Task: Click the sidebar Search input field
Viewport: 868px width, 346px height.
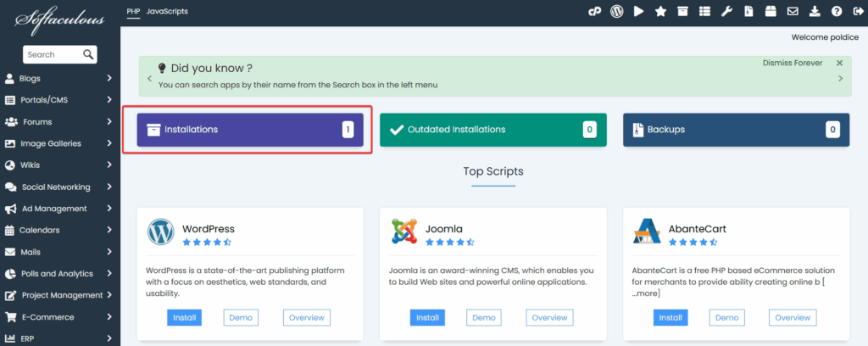Action: coord(53,54)
